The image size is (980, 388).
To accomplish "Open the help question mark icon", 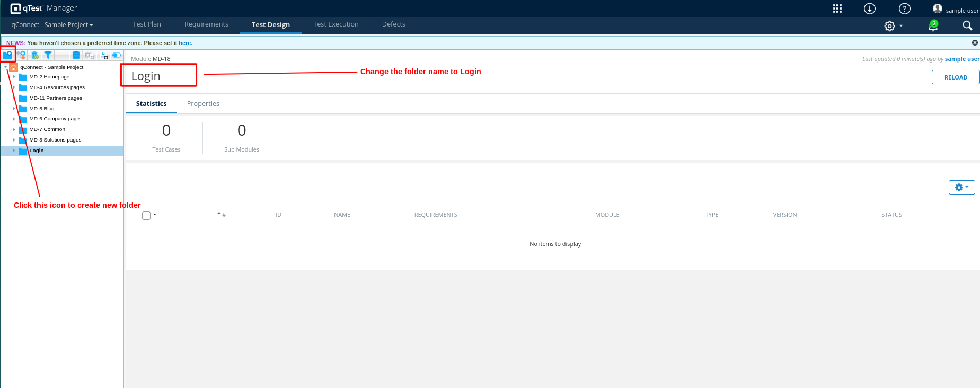I will 905,8.
